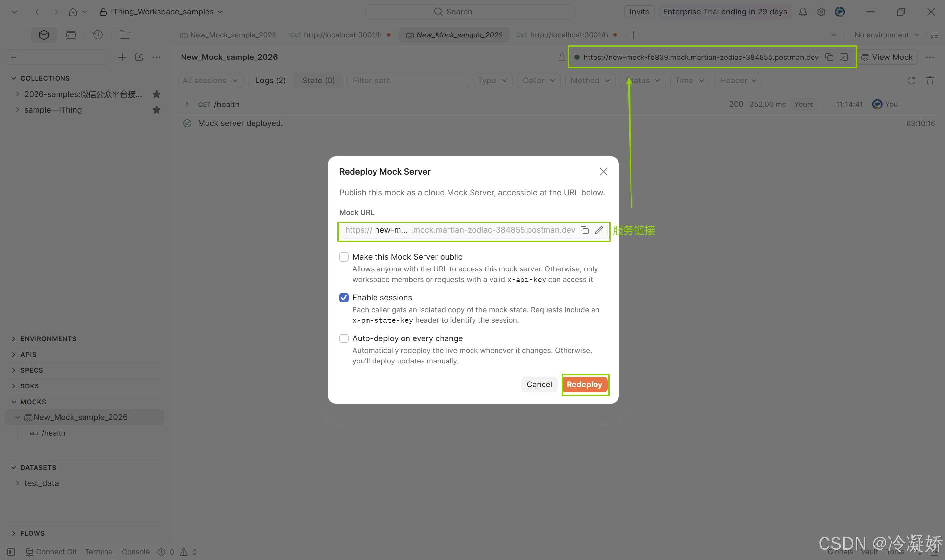The width and height of the screenshot is (945, 560).
Task: Click the lock icon beside mock URL
Action: click(562, 57)
